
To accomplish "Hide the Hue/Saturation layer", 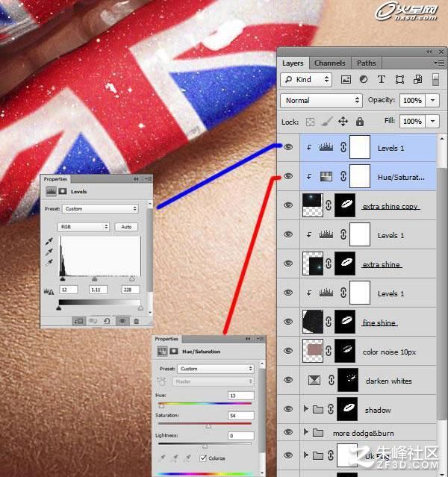I will (x=288, y=176).
